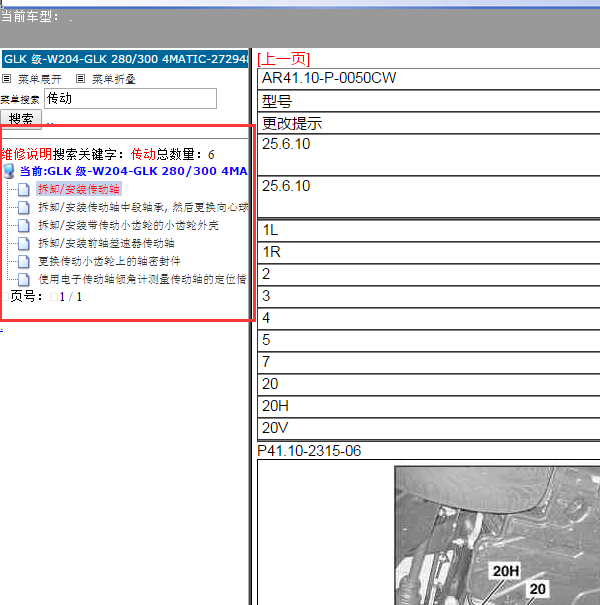
Task: Click the row labeled 3
Action: point(429,296)
